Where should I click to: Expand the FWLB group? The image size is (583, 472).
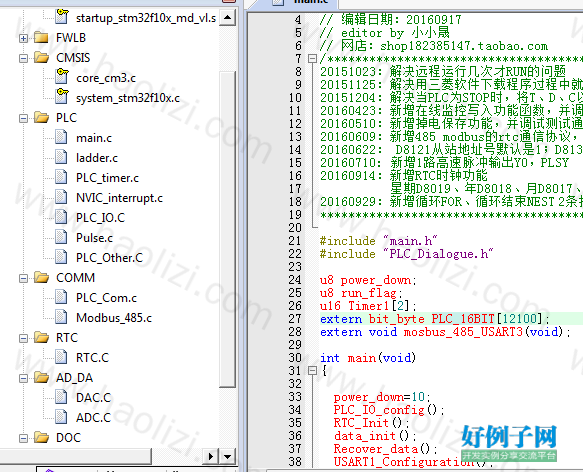pyautogui.click(x=23, y=38)
